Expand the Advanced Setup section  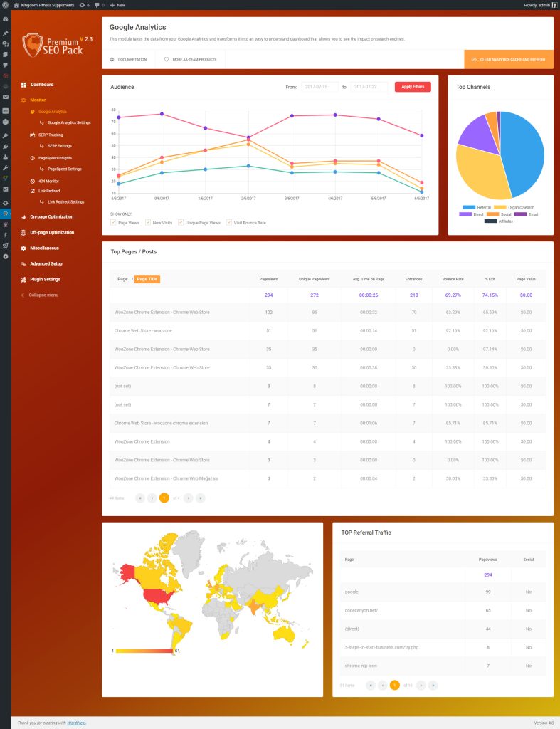[x=46, y=263]
